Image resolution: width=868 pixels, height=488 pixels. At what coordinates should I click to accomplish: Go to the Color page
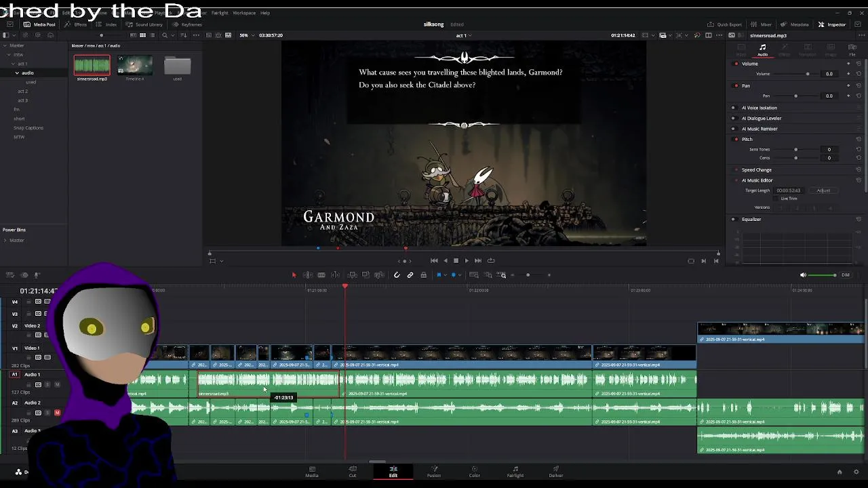(475, 470)
